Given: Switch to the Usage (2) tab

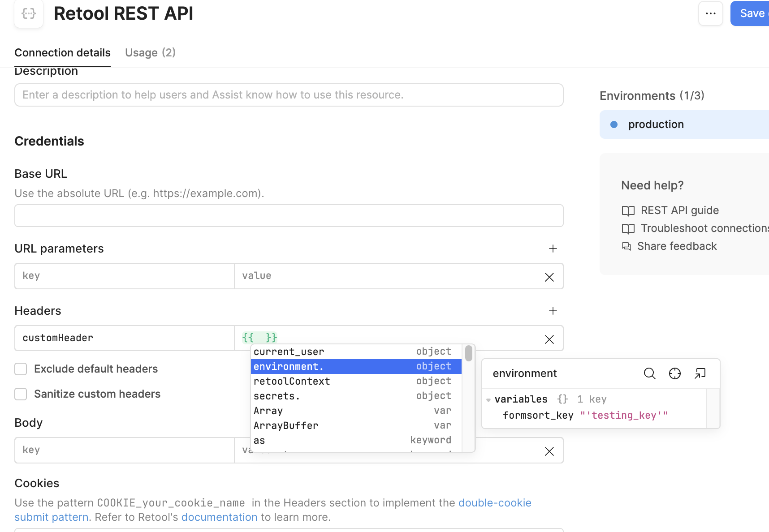Looking at the screenshot, I should pos(150,53).
